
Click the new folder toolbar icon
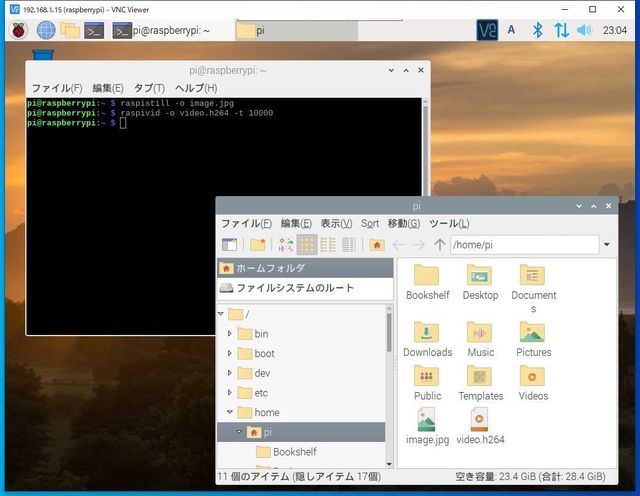[258, 245]
